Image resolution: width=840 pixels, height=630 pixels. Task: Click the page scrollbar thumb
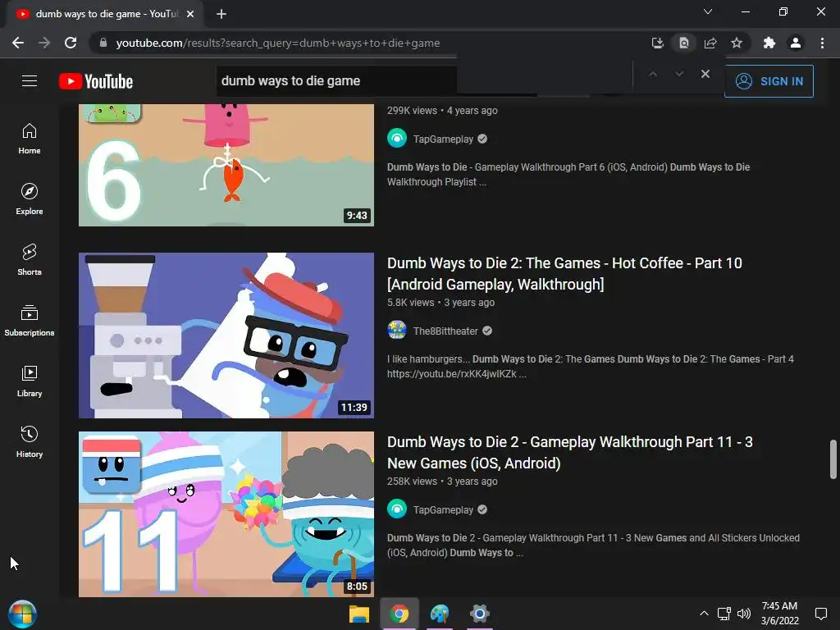click(833, 459)
